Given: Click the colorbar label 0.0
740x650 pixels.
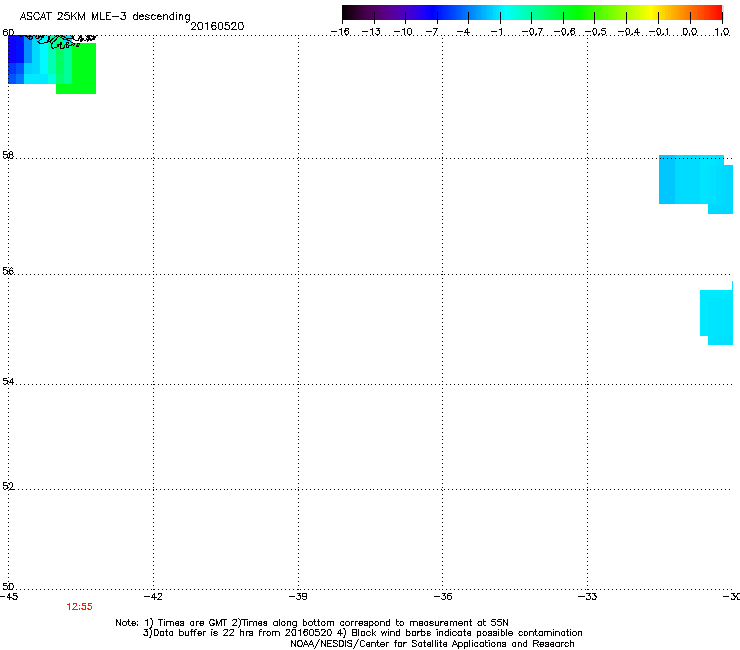Looking at the screenshot, I should click(x=690, y=32).
